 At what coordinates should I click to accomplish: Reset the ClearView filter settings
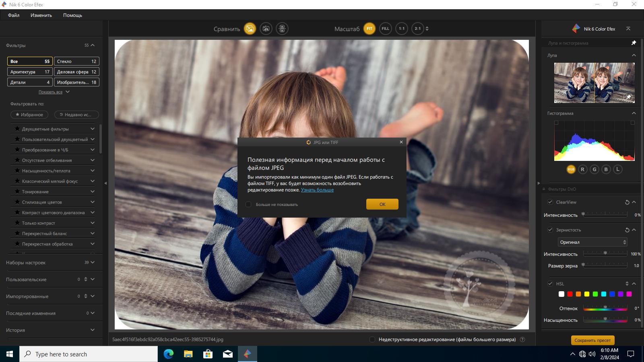(627, 202)
